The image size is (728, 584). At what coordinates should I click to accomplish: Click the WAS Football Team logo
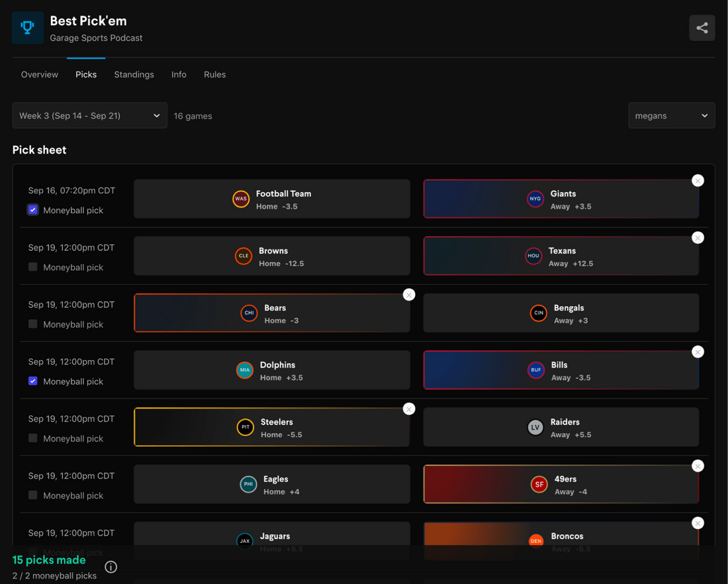click(x=240, y=199)
